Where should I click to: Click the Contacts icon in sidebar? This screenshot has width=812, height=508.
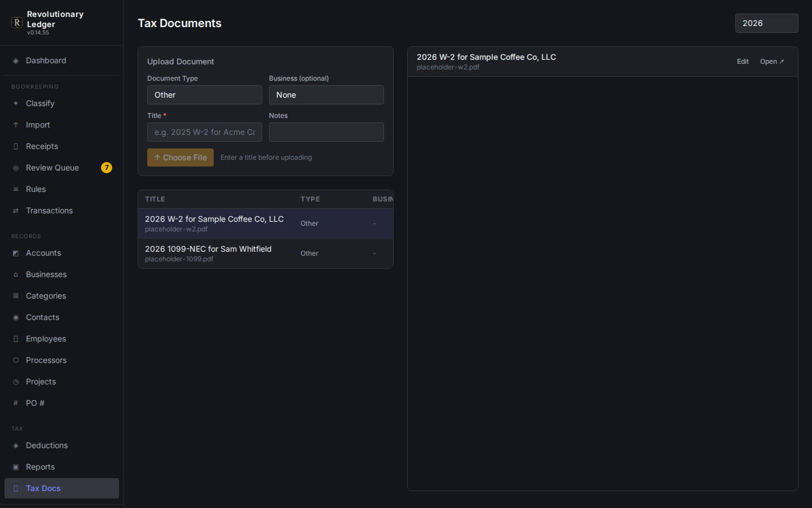tap(16, 318)
